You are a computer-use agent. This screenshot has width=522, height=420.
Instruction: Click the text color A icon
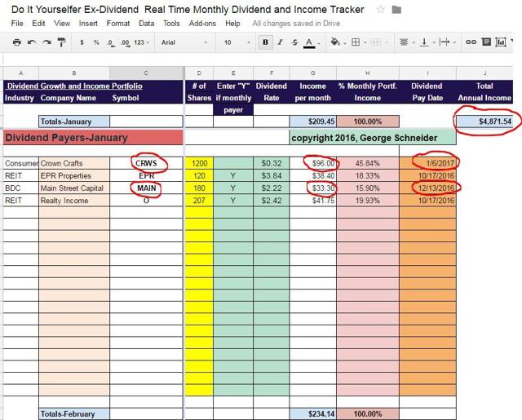coord(309,42)
